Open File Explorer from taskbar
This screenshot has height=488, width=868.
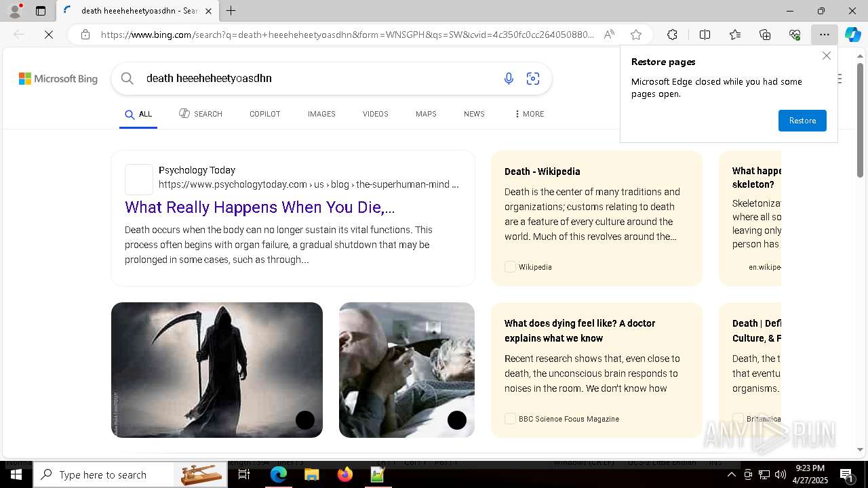[311, 475]
